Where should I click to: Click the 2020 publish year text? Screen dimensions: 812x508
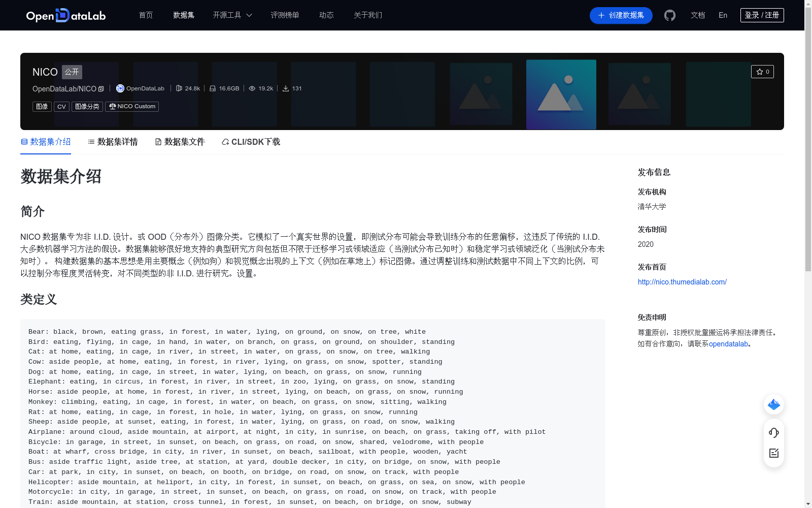(646, 244)
